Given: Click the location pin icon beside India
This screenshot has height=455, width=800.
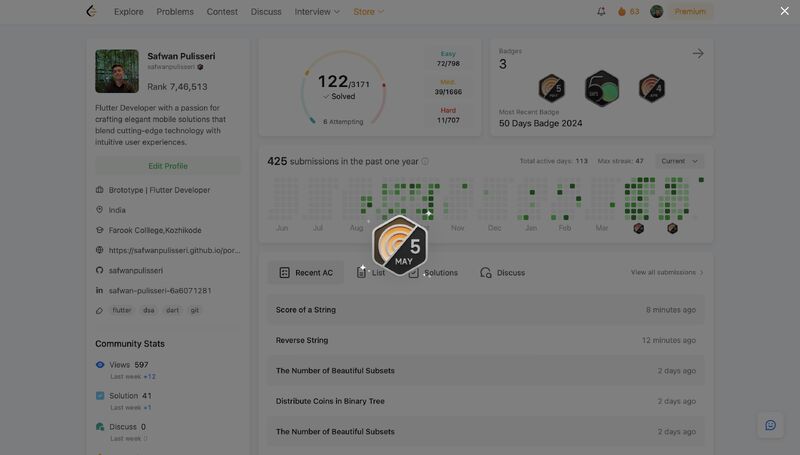Looking at the screenshot, I should [x=99, y=210].
